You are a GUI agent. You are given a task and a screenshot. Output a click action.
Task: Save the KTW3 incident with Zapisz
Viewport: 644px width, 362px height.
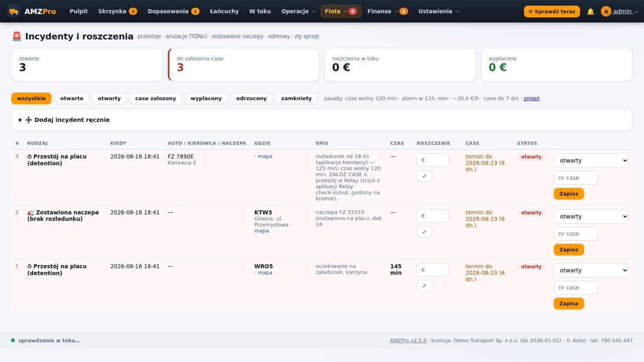point(569,249)
